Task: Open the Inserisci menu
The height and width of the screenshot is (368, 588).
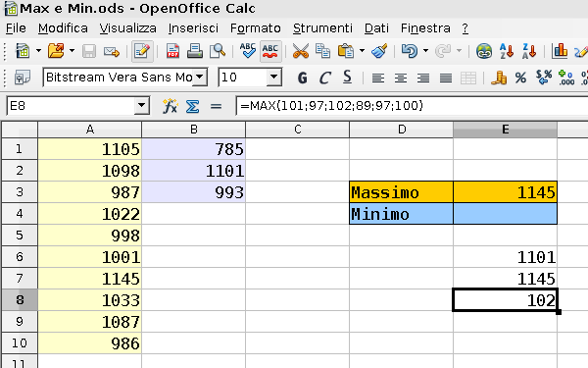Action: (193, 28)
